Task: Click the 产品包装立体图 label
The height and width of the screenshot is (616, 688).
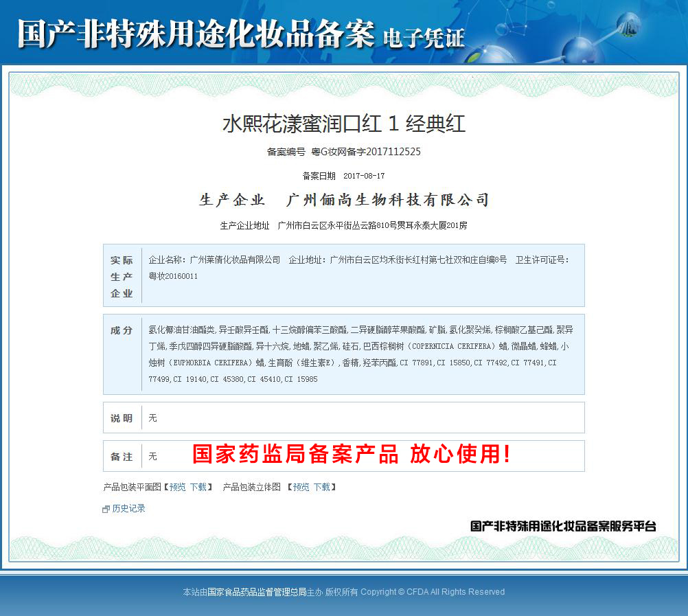Action: (x=251, y=487)
